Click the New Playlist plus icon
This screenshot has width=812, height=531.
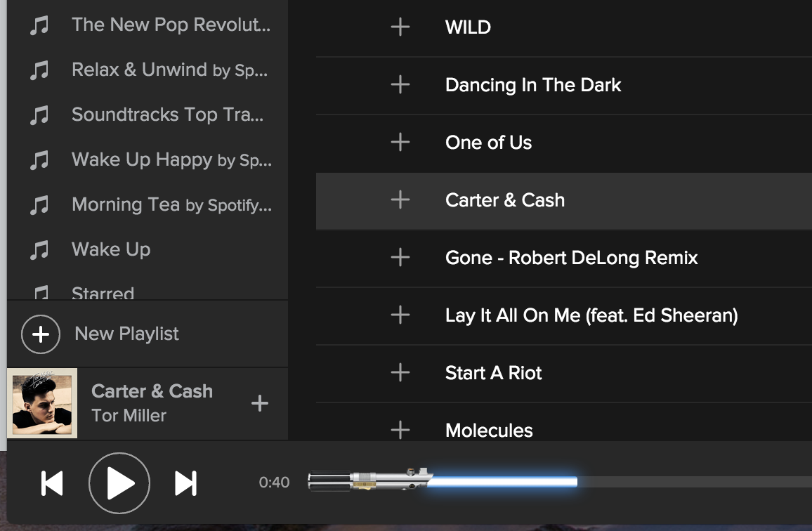click(x=41, y=334)
